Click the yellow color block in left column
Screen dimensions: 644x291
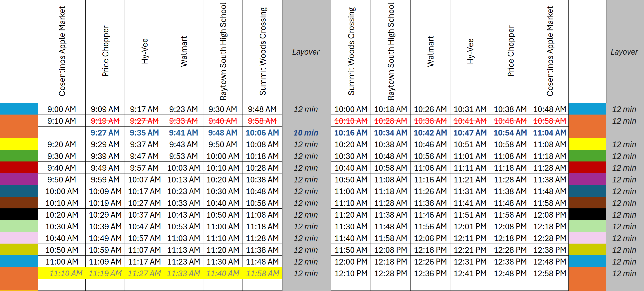click(19, 144)
